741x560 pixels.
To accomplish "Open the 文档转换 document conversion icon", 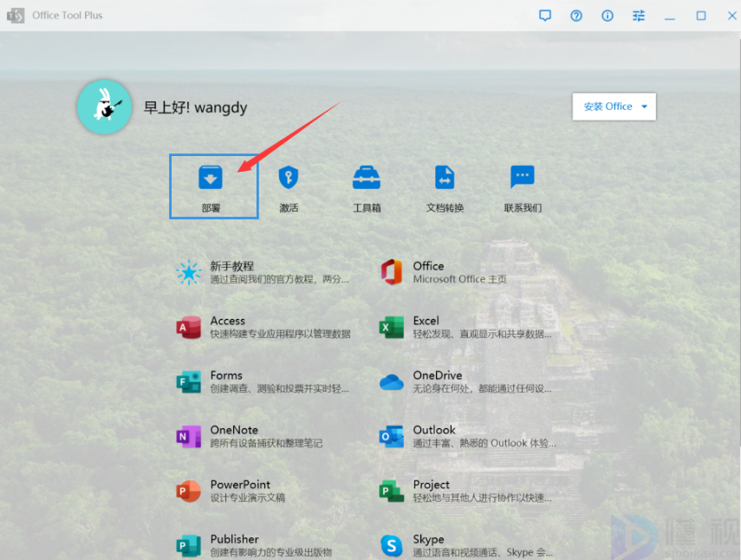I will 445,177.
